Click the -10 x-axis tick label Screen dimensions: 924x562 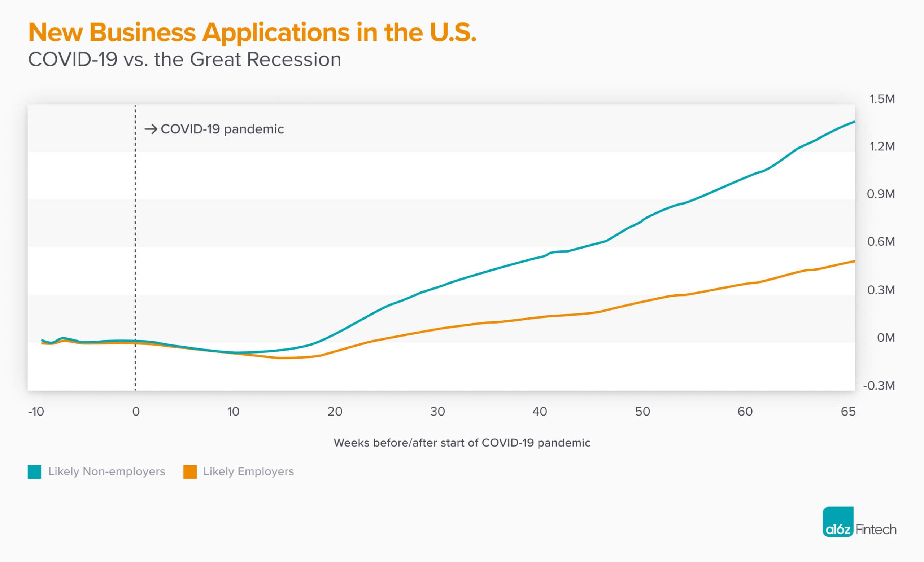36,412
